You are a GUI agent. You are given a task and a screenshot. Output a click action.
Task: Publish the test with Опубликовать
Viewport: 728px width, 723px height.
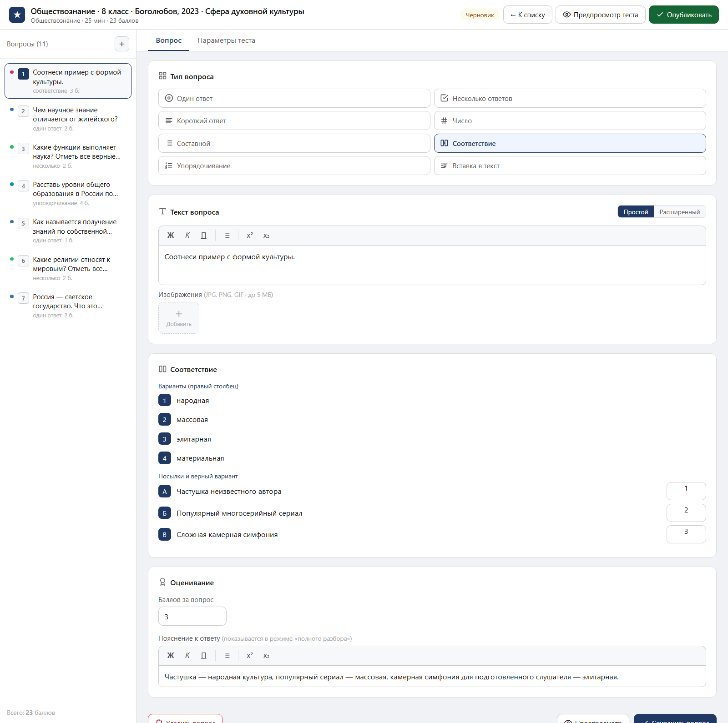pyautogui.click(x=683, y=15)
